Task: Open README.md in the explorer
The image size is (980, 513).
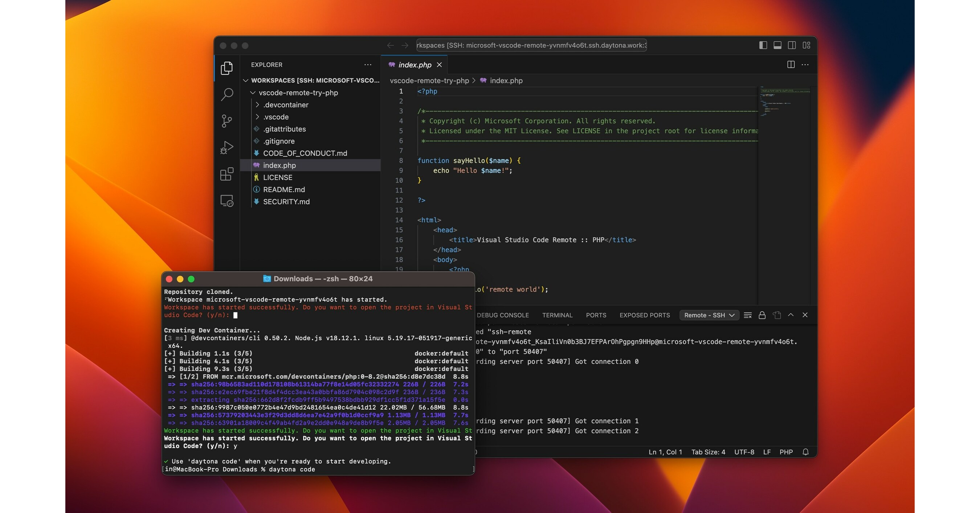Action: click(284, 189)
